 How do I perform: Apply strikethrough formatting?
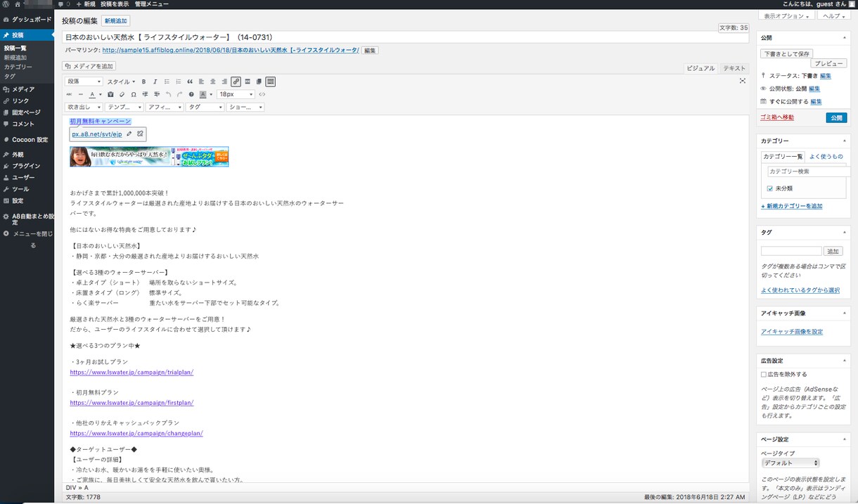click(x=69, y=94)
